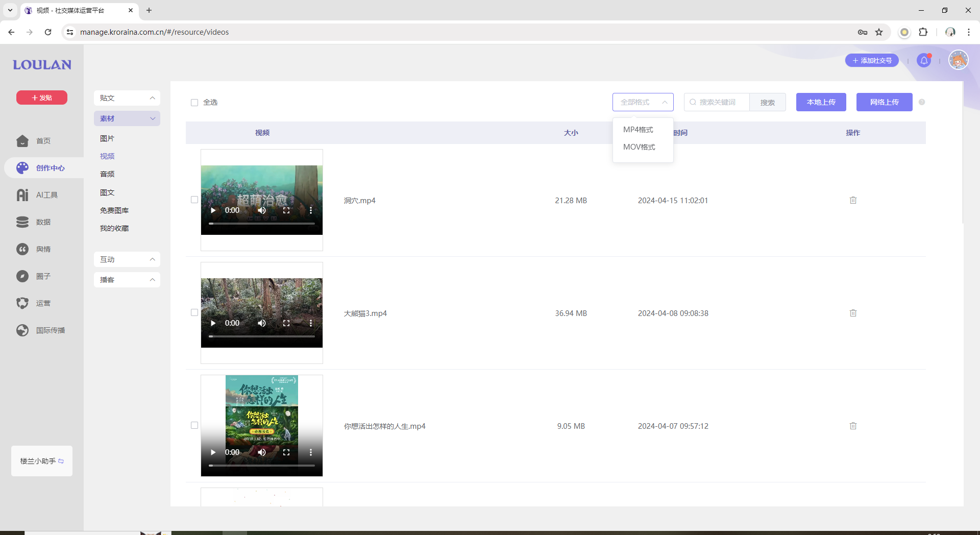The height and width of the screenshot is (535, 980).
Task: Go to 图片 under 素材
Action: click(x=107, y=138)
